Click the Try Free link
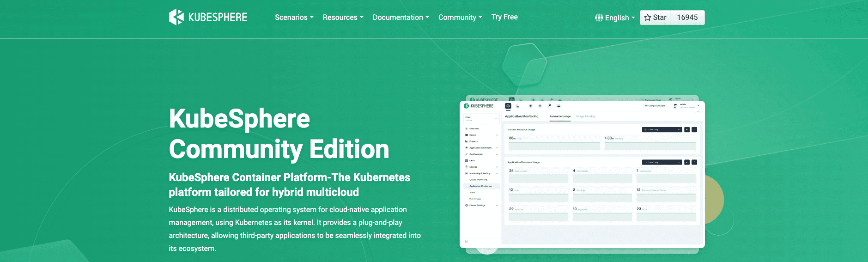868x262 pixels. (x=504, y=17)
